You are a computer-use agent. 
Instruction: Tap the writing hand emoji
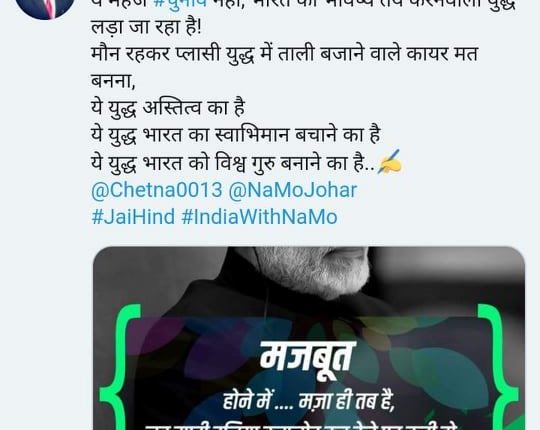390,162
